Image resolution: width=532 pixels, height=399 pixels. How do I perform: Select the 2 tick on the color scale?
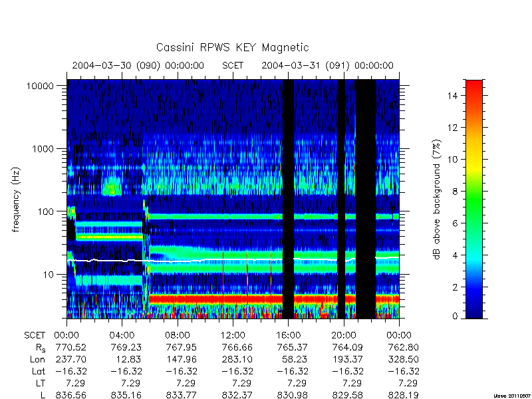coord(455,287)
